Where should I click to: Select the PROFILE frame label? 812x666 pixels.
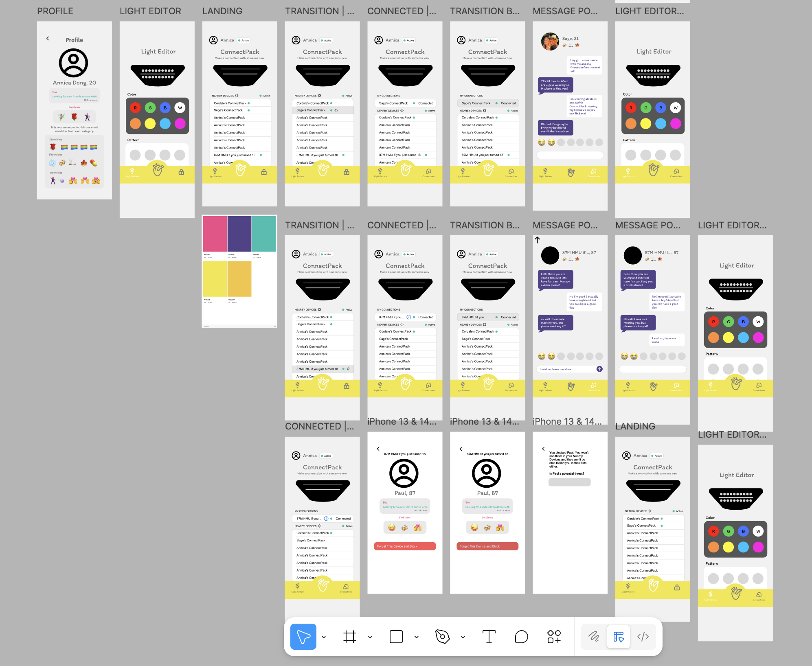pyautogui.click(x=55, y=11)
